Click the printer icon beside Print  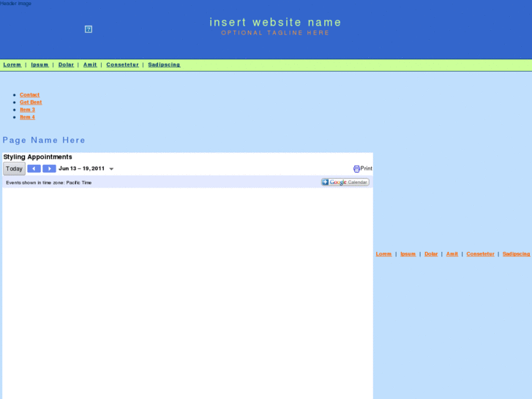pyautogui.click(x=356, y=168)
